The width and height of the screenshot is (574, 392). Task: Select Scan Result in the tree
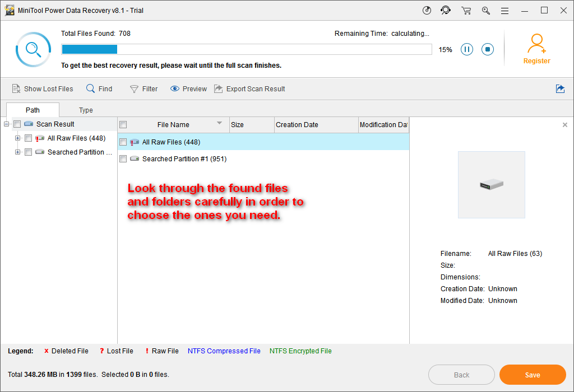(x=55, y=124)
